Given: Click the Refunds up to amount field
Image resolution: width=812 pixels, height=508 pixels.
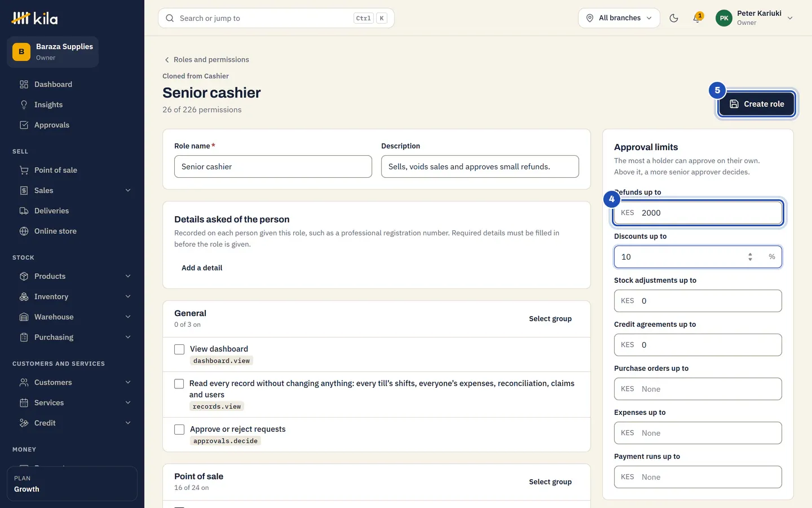Looking at the screenshot, I should point(698,213).
